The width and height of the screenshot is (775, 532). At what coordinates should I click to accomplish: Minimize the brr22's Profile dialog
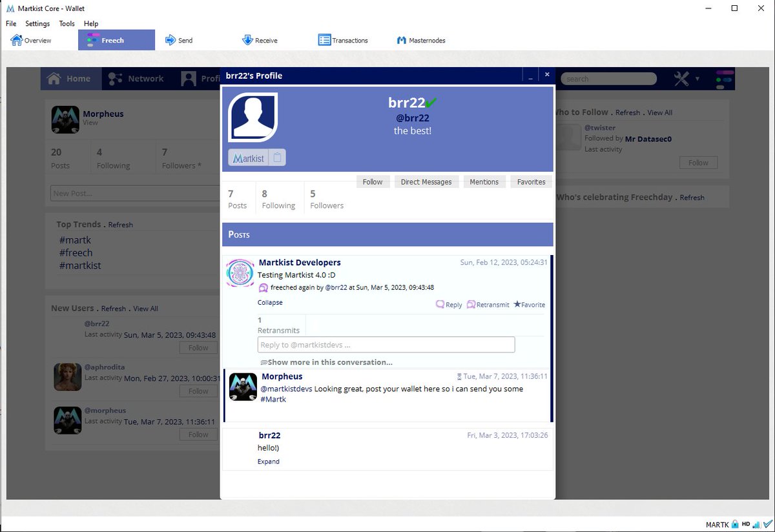[531, 76]
